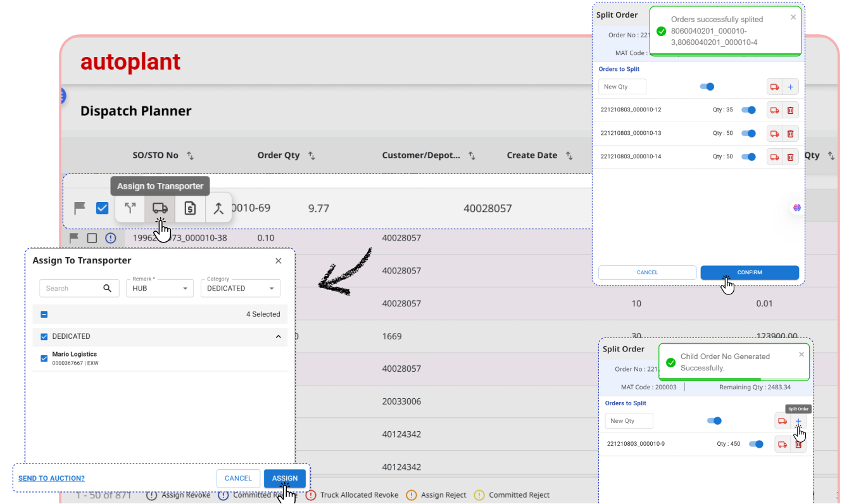The width and height of the screenshot is (861, 504).
Task: Uncheck the Mario Logistics checkbox
Action: 44,358
